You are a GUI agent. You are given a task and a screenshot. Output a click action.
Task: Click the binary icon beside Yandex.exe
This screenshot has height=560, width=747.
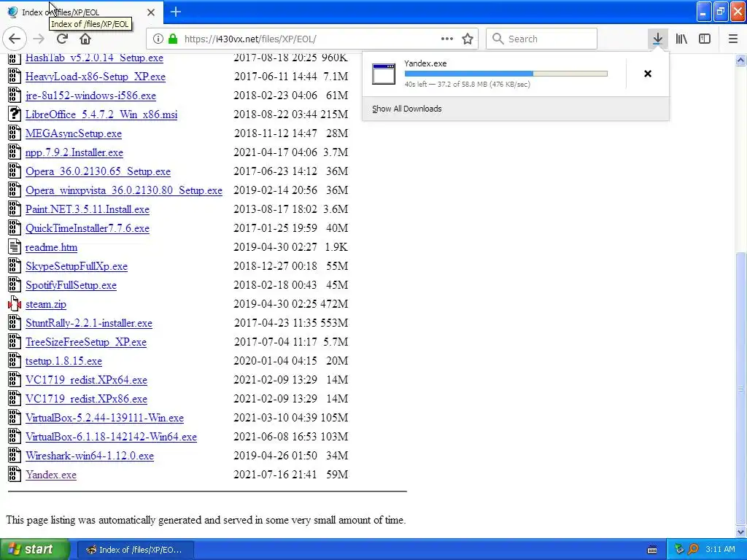coord(15,474)
